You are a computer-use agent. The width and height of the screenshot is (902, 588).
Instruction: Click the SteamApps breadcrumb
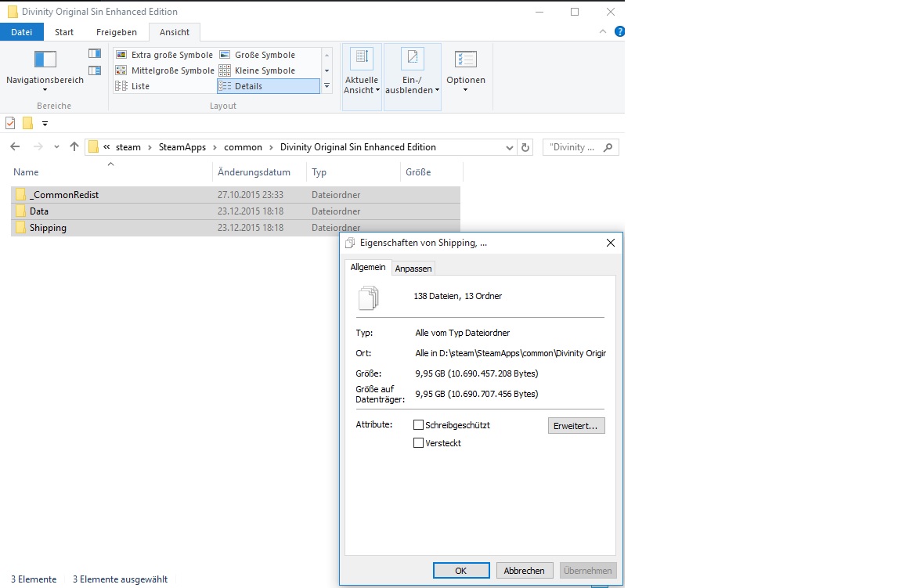pos(182,147)
